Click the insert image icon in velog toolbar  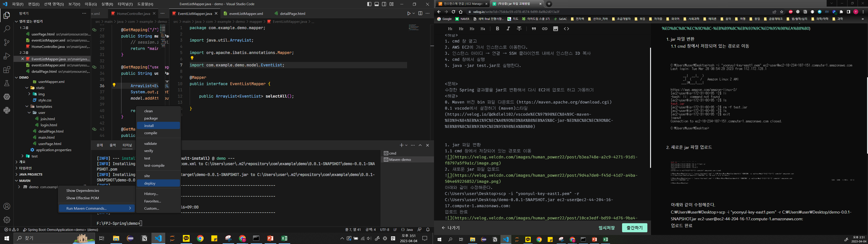point(555,29)
